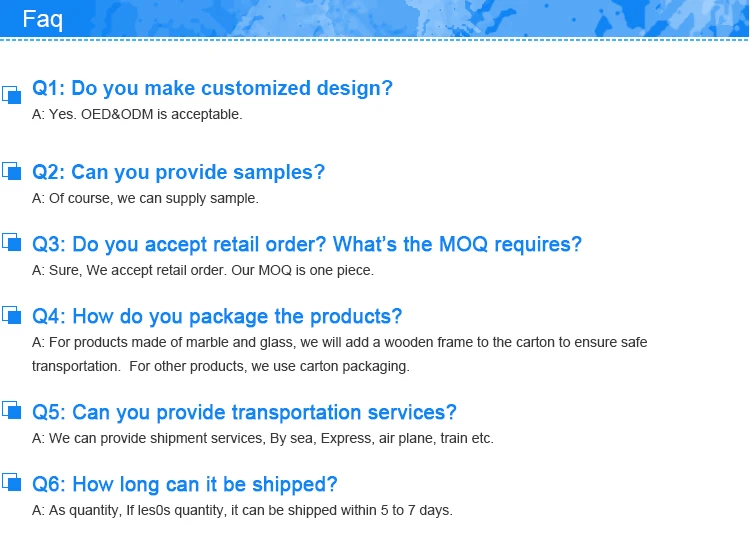Expand Q5 about transportation services
The image size is (750, 552).
coord(244,412)
